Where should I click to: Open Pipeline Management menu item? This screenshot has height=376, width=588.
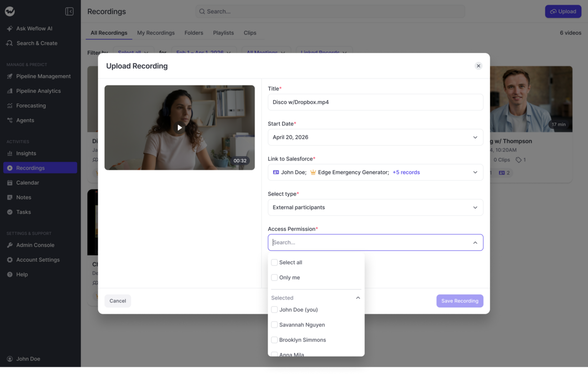coord(40,77)
